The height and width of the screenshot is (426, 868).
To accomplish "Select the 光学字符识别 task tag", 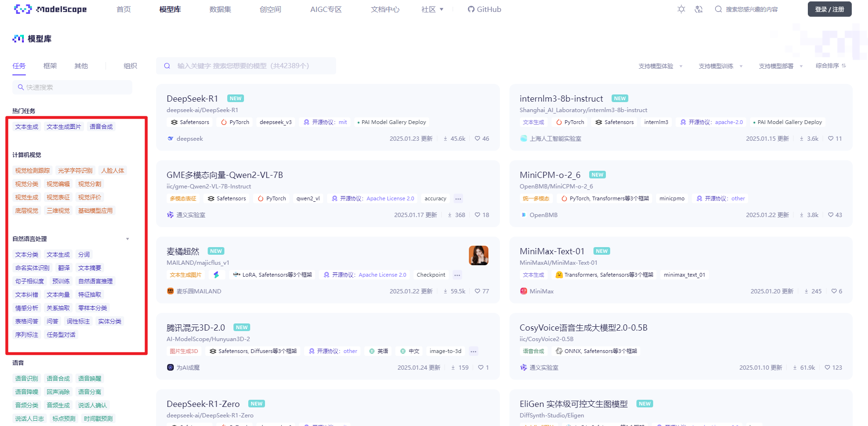I will point(75,171).
